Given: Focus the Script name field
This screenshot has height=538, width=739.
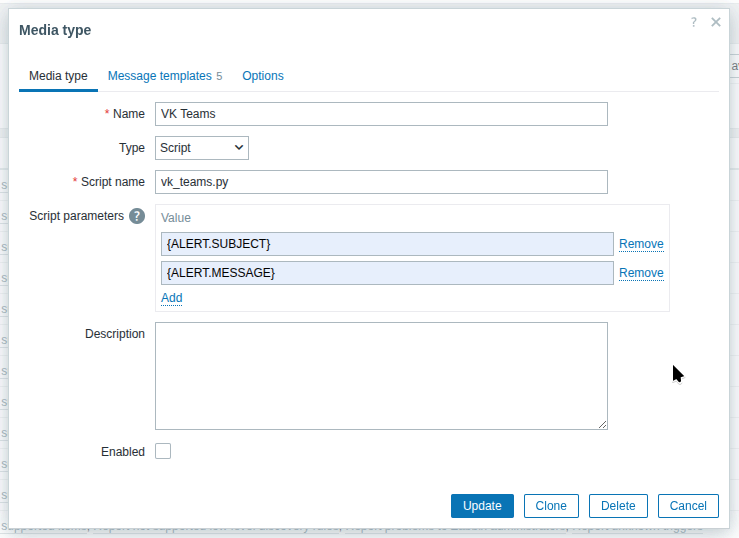Looking at the screenshot, I should (x=381, y=182).
